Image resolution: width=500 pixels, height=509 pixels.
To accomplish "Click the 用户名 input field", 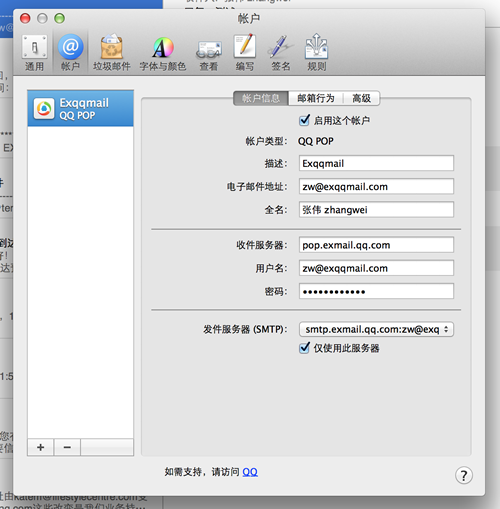I will (x=376, y=268).
